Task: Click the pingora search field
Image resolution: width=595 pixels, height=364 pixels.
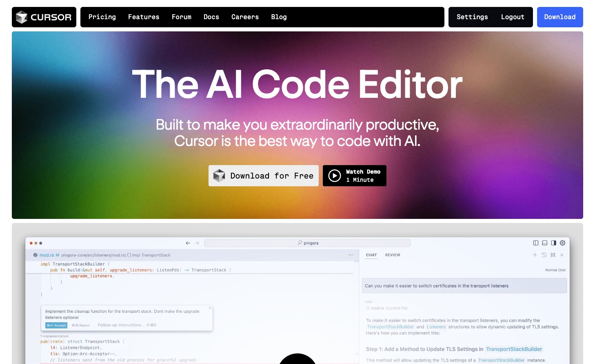Action: [307, 243]
